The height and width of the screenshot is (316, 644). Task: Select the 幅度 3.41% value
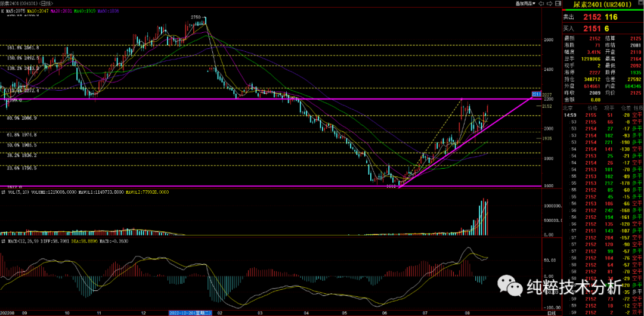point(594,52)
